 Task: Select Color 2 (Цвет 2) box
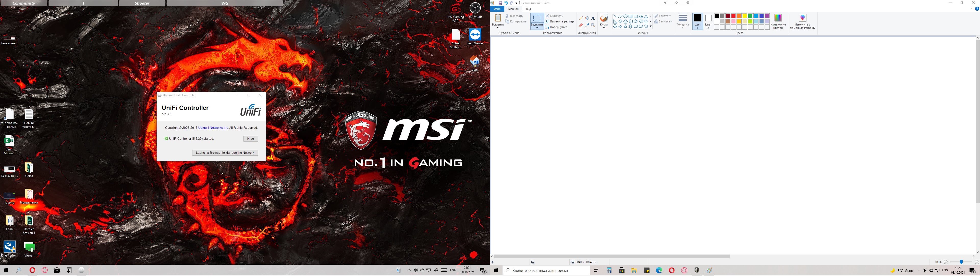click(708, 21)
